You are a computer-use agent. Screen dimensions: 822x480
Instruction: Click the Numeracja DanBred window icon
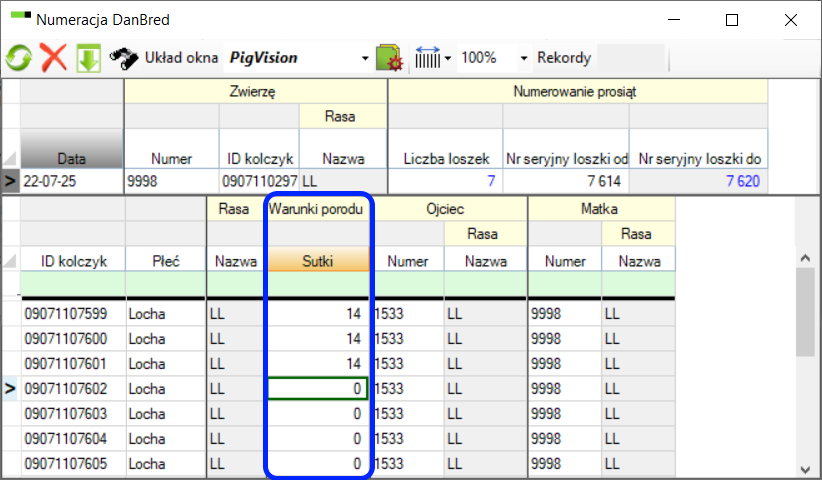tap(20, 16)
